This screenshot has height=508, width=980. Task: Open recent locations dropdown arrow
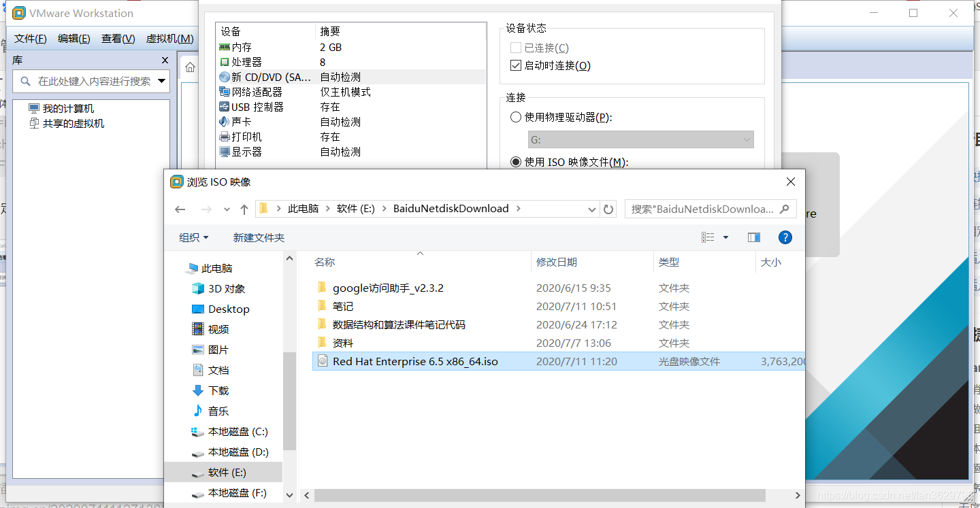pyautogui.click(x=227, y=209)
